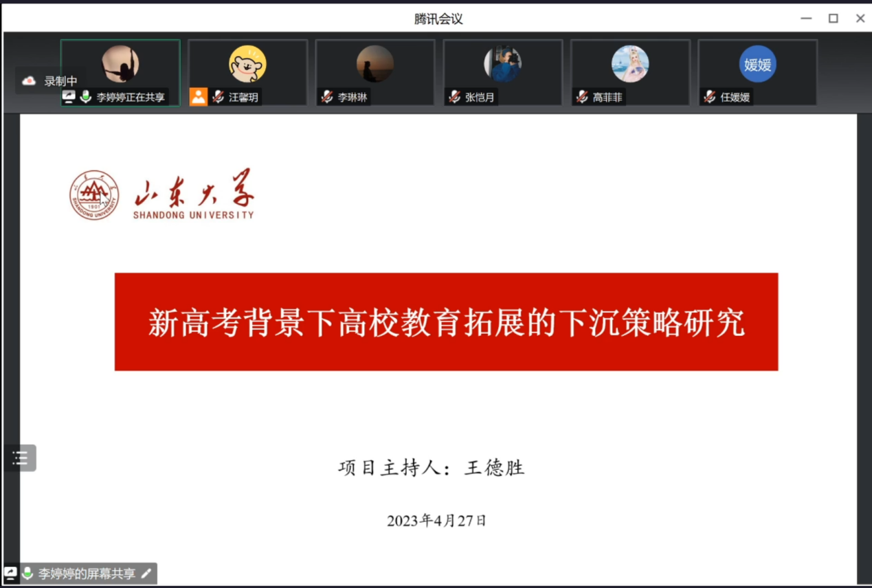Click the screen share icon at bottom left
872x588 pixels.
[x=11, y=573]
